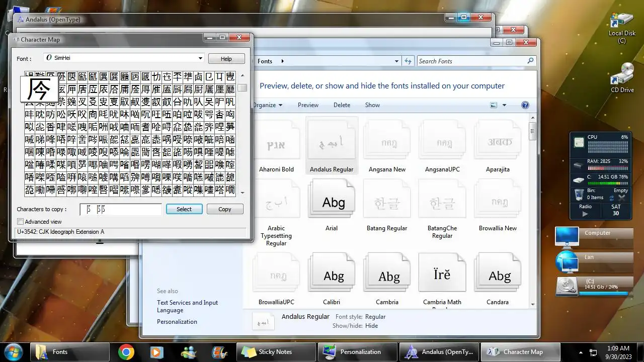Viewport: 644px width, 362px height.
Task: Click the SAT 30 calendar in the gadget
Action: coord(616,210)
